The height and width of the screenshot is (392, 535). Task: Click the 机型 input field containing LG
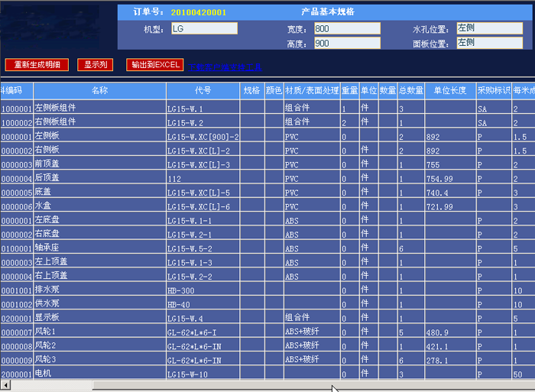tap(204, 28)
